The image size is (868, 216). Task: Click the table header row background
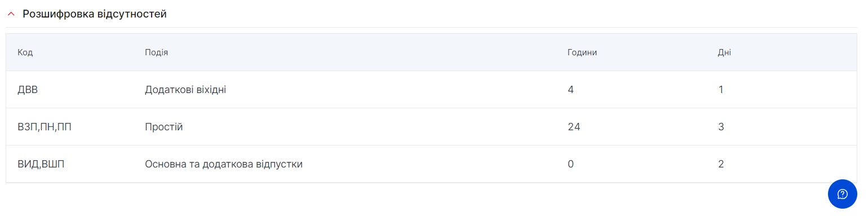(431, 52)
